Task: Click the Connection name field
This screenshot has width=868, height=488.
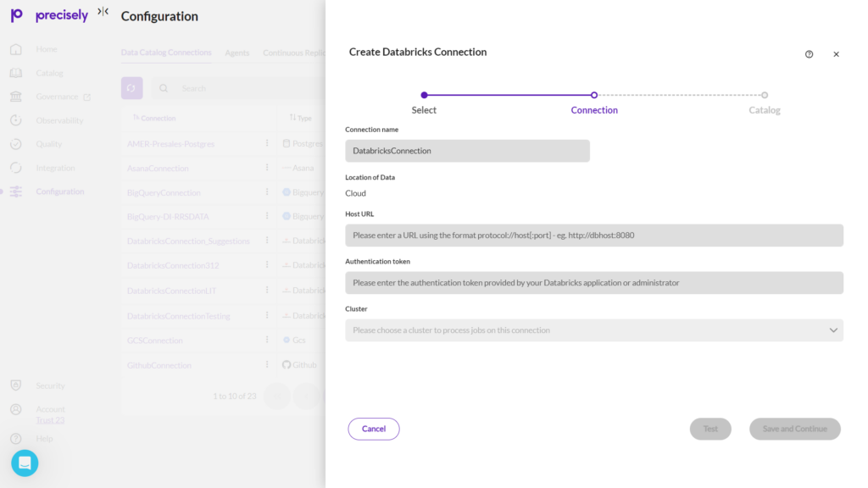Action: (467, 151)
